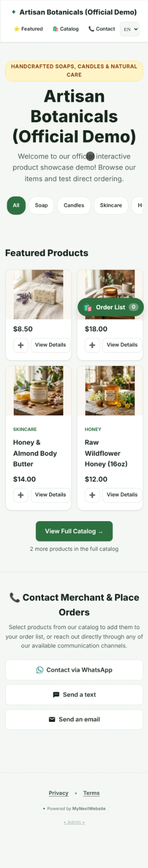Filter products by Soap category
The height and width of the screenshot is (868, 148).
coord(41,205)
